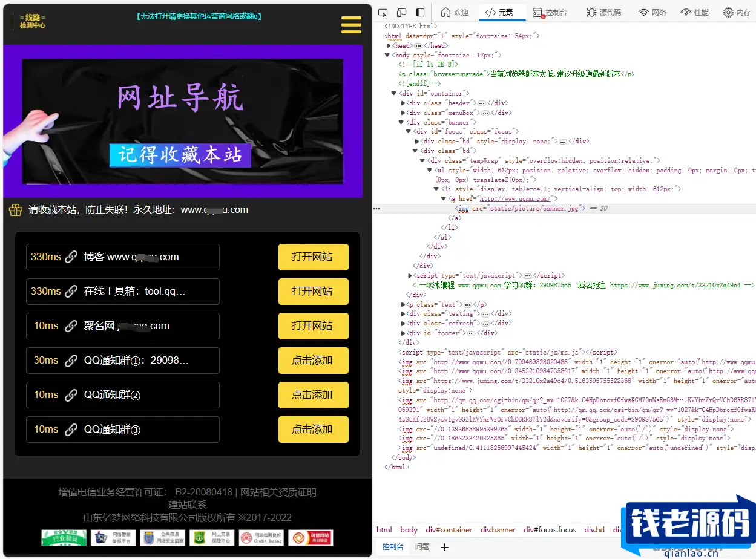Image resolution: width=756 pixels, height=559 pixels.
Task: Activate the inspect element picker icon
Action: pos(383,12)
